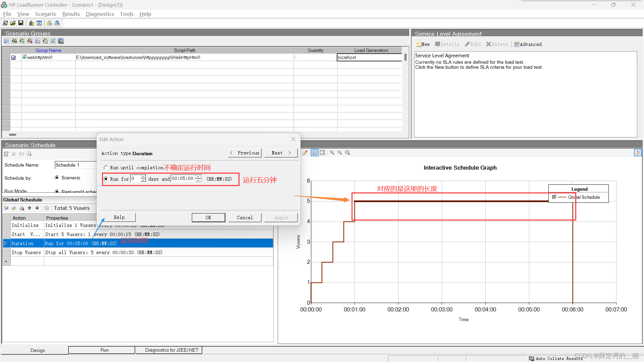Increase the days spinner up arrow
Image resolution: width=644 pixels, height=362 pixels.
pos(143,177)
